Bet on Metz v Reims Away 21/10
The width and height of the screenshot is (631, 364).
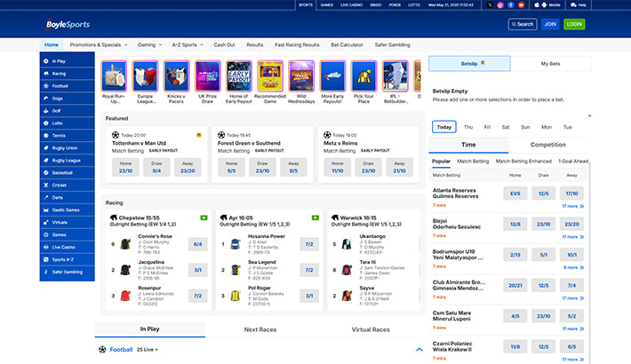pyautogui.click(x=399, y=167)
